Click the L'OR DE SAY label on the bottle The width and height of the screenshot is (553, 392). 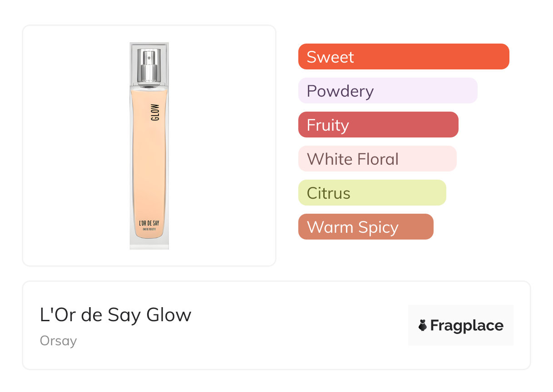[149, 223]
